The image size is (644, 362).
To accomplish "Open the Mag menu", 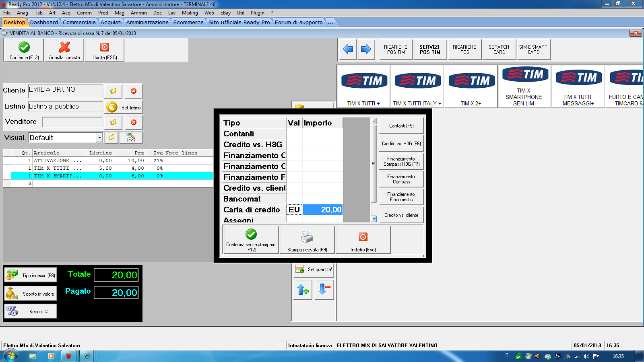I will click(x=120, y=13).
